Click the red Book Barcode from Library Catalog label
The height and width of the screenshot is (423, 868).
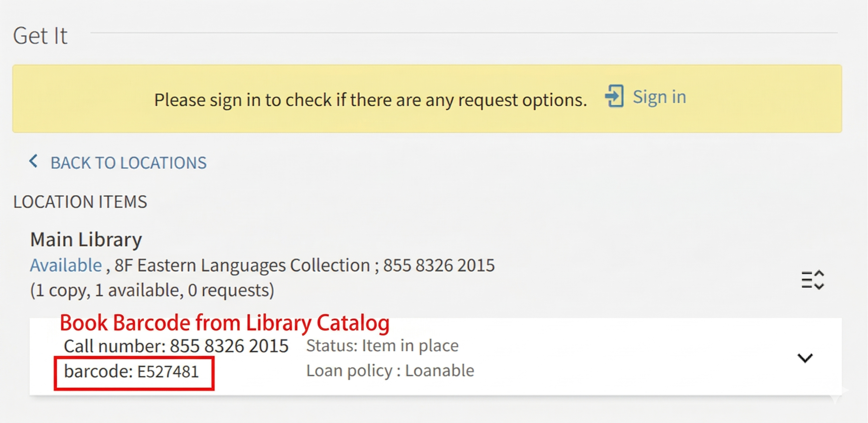[x=224, y=323]
